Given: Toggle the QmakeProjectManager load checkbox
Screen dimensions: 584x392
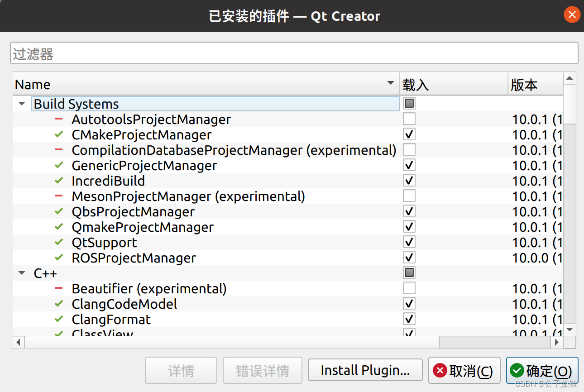Looking at the screenshot, I should click(409, 227).
